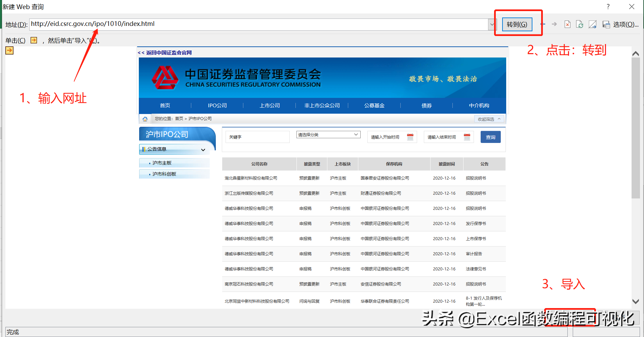
Task: Open the 上市公司 navigation tab
Action: pyautogui.click(x=270, y=105)
